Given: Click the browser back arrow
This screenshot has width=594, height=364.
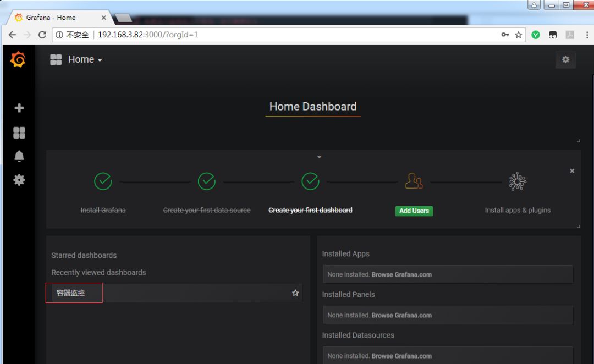Looking at the screenshot, I should [12, 35].
